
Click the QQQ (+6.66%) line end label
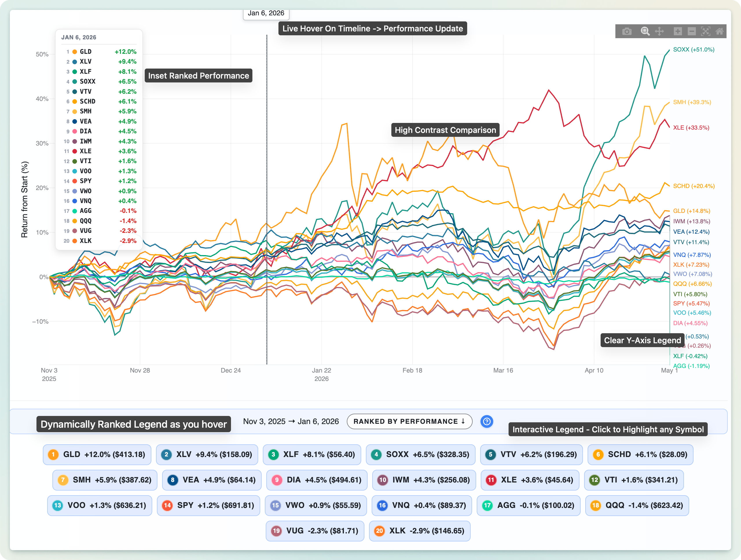click(692, 284)
